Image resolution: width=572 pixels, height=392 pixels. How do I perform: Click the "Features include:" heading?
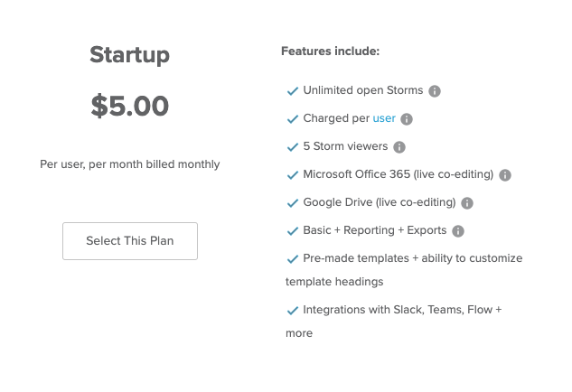(330, 51)
